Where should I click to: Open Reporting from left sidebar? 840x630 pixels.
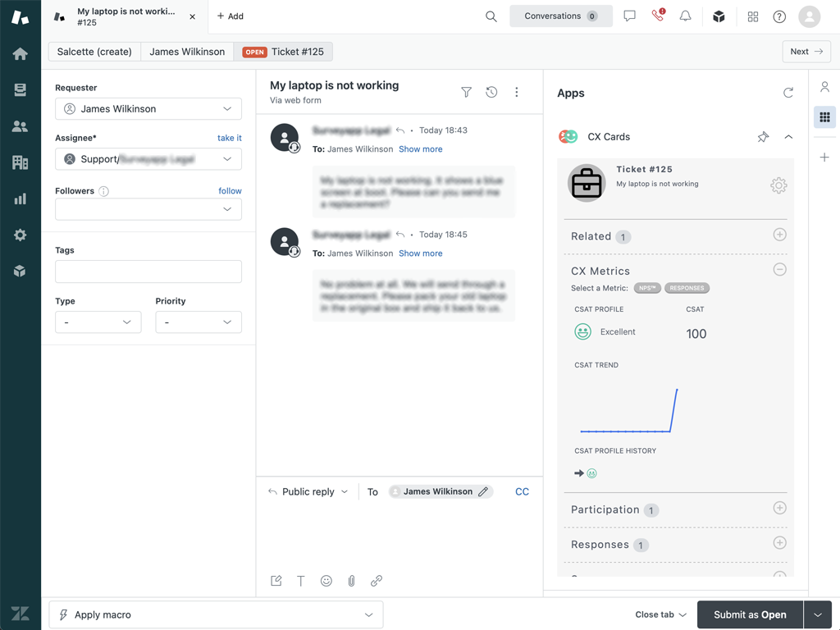pos(20,199)
